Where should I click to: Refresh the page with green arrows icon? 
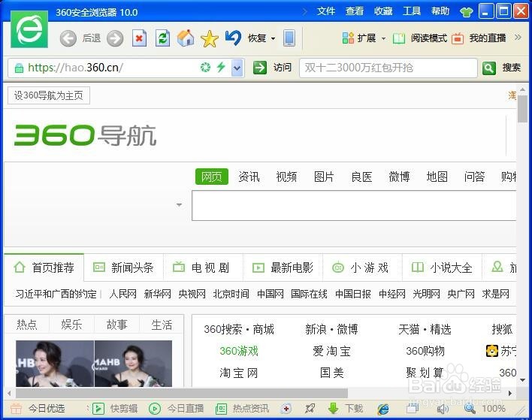pyautogui.click(x=162, y=38)
